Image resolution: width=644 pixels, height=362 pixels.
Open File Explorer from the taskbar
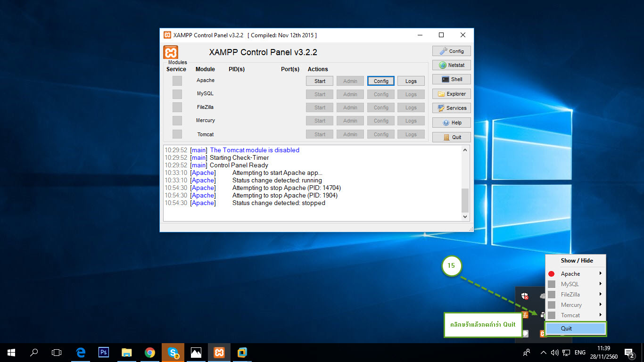[x=126, y=352]
